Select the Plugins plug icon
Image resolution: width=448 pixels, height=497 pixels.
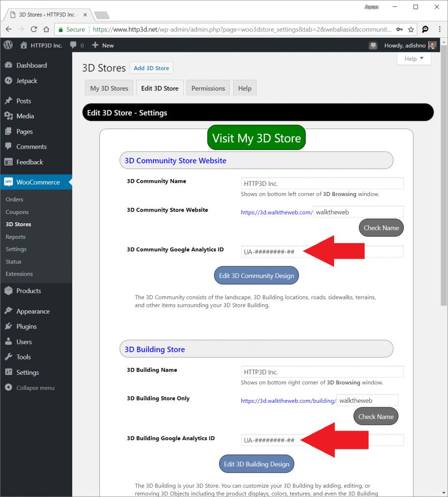[x=9, y=326]
